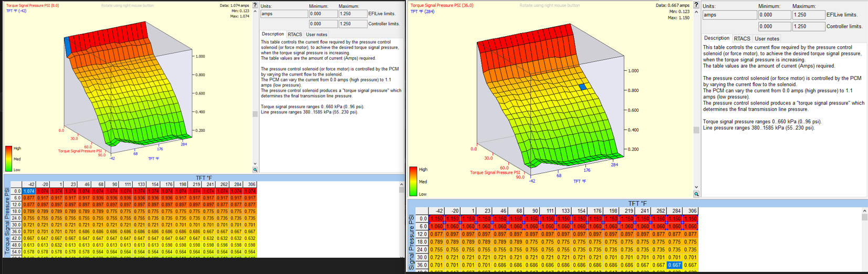The width and height of the screenshot is (868, 274).
Task: Click the blue highlighted cell on right 3D surface
Action: coord(582,87)
